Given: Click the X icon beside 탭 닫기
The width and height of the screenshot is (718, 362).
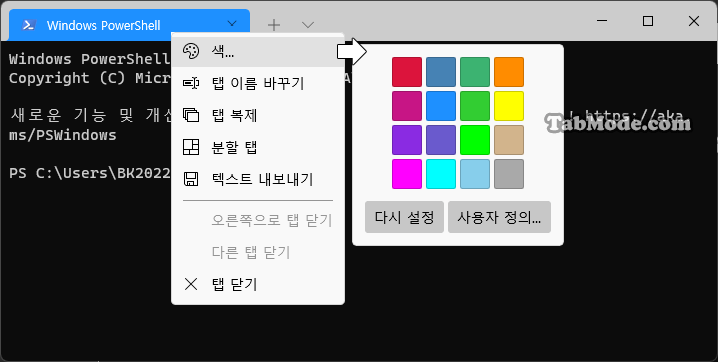Looking at the screenshot, I should 191,284.
